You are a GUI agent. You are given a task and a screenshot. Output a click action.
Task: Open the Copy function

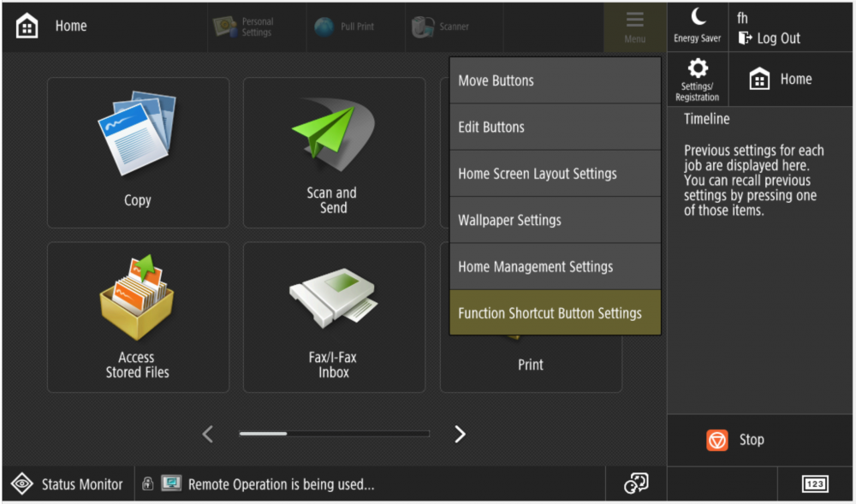pos(138,152)
